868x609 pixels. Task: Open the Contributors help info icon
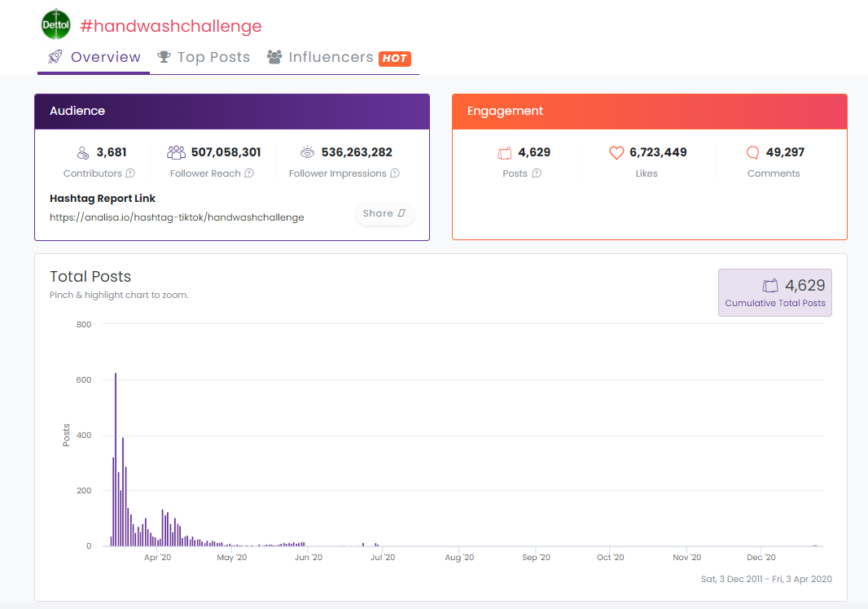tap(130, 173)
